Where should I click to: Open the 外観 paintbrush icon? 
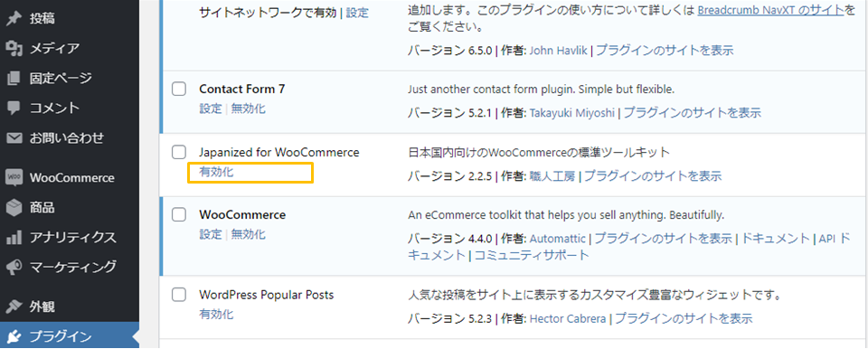14,307
